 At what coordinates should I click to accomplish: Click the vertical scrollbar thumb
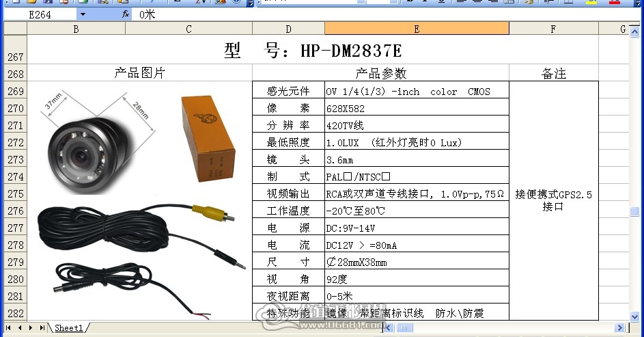point(634,211)
